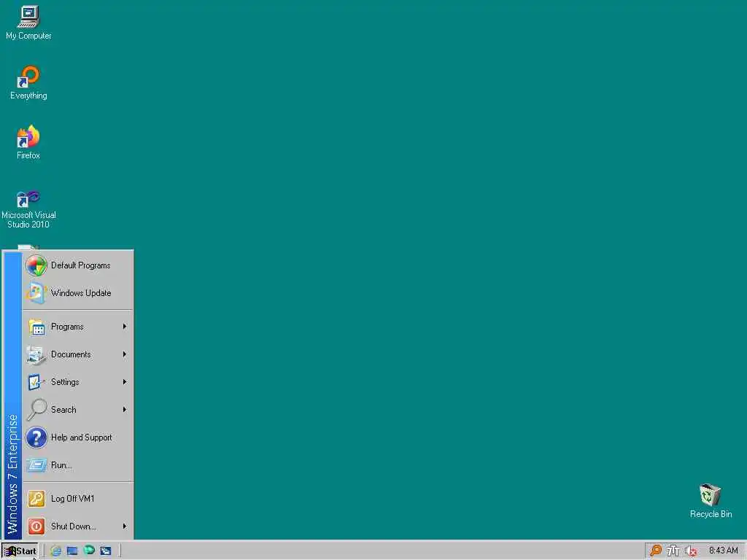Click the Windows Update icon
747x560 pixels.
click(x=36, y=293)
